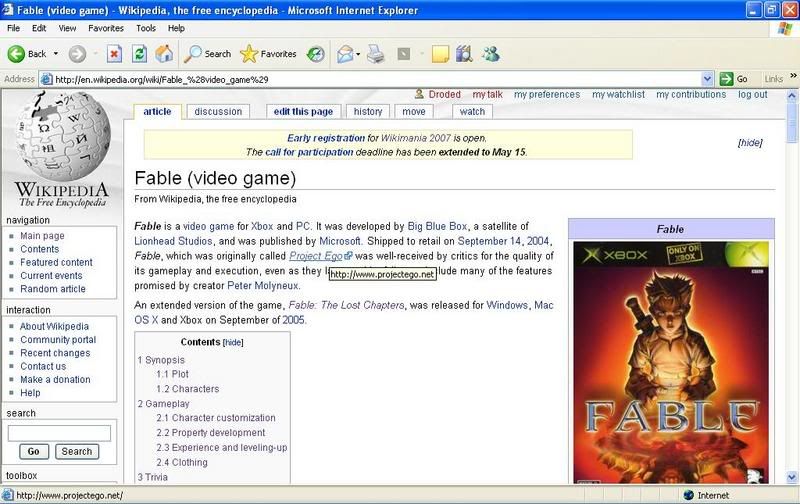Open the File menu

click(14, 28)
